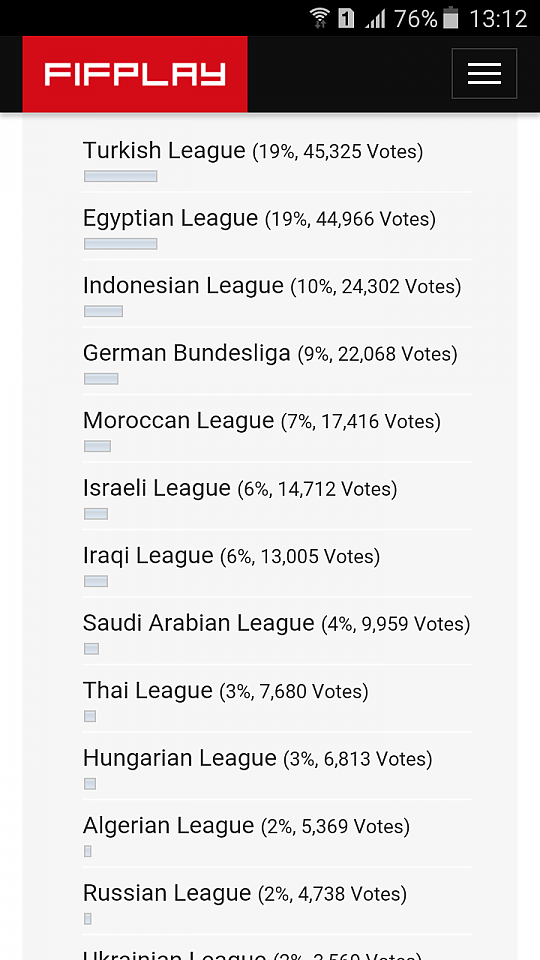Click the Hungarian League result text
This screenshot has height=960, width=540.
point(258,759)
